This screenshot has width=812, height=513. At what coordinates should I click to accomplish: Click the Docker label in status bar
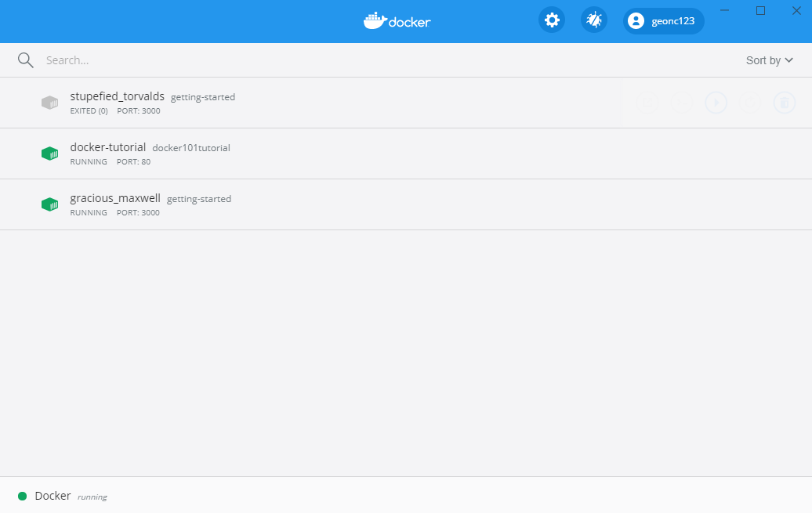(53, 496)
